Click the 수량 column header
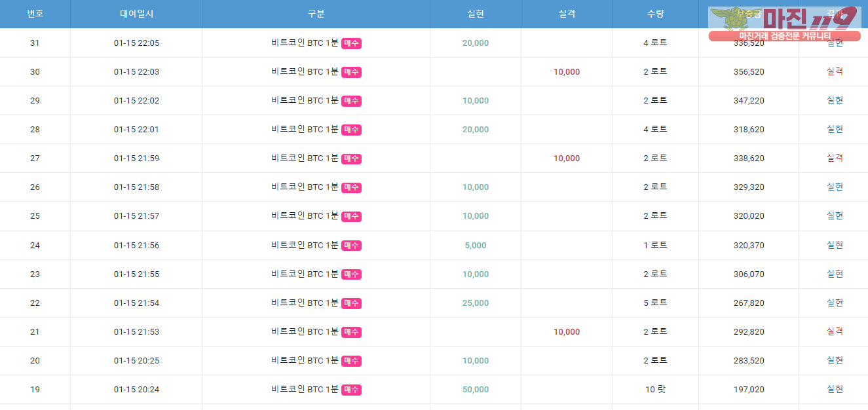868x410 pixels. point(655,14)
